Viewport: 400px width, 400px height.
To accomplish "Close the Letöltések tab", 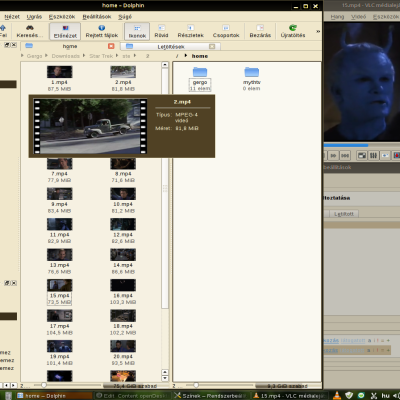I will tap(212, 46).
